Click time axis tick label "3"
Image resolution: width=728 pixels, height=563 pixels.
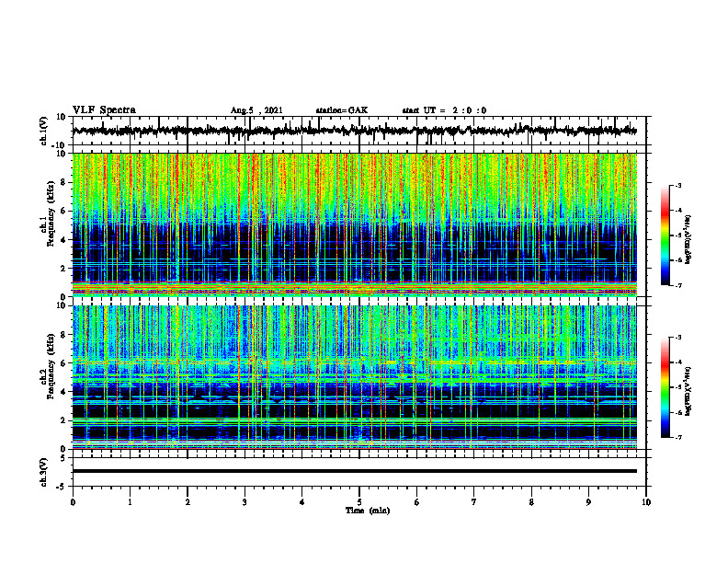click(x=245, y=502)
